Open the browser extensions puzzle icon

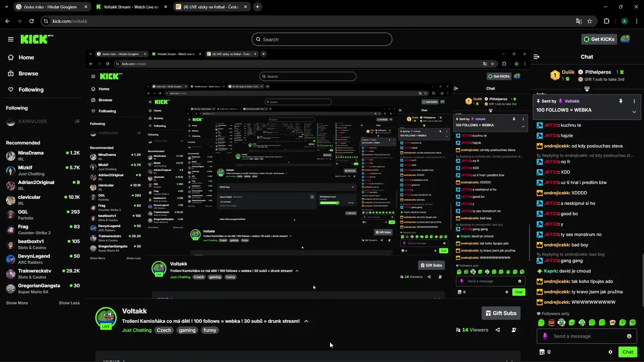coord(606,21)
